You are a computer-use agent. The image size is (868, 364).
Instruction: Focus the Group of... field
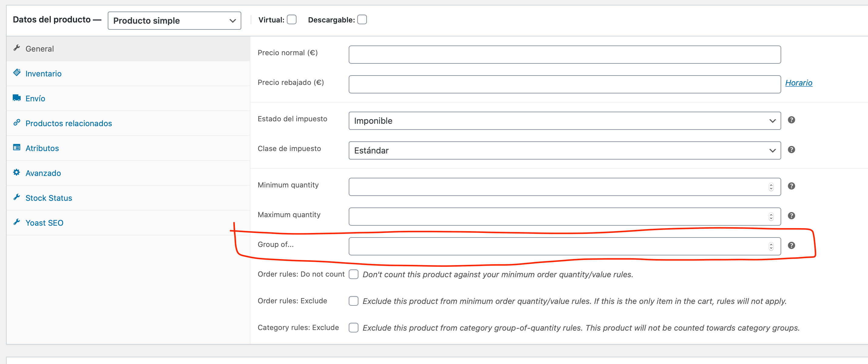tap(565, 247)
